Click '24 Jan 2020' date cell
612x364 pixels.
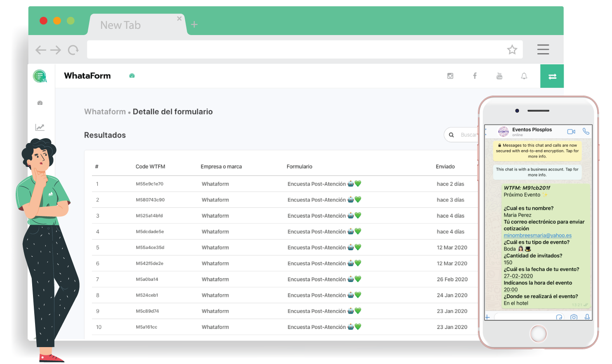click(x=452, y=295)
